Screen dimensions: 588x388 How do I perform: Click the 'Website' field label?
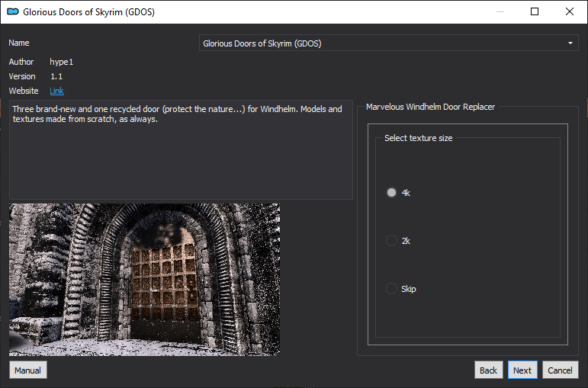point(24,91)
